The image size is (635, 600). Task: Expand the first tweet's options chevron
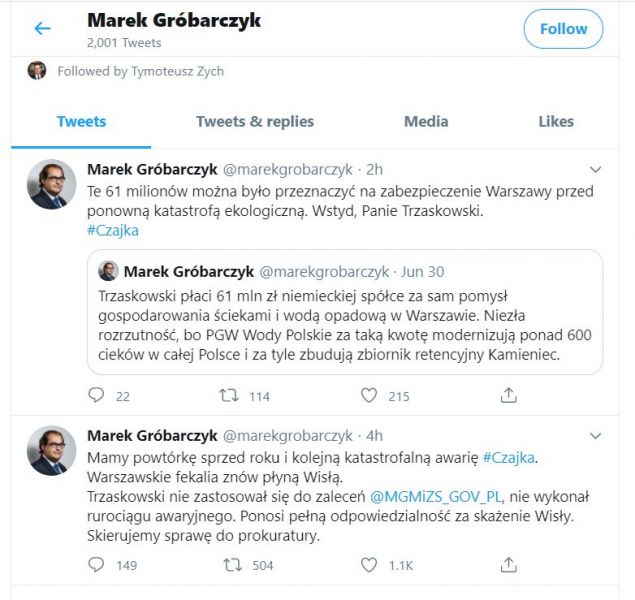tap(596, 169)
